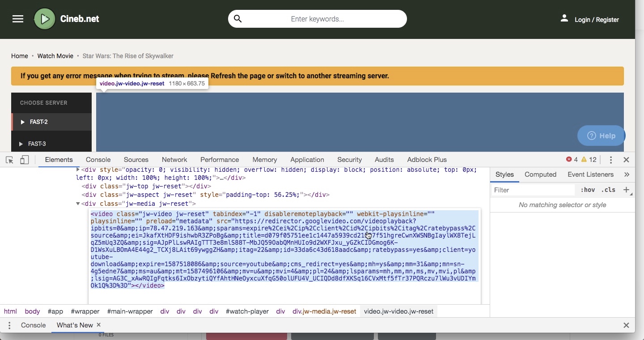Image resolution: width=644 pixels, height=340 pixels.
Task: Click the Filter styles input field
Action: tap(532, 190)
